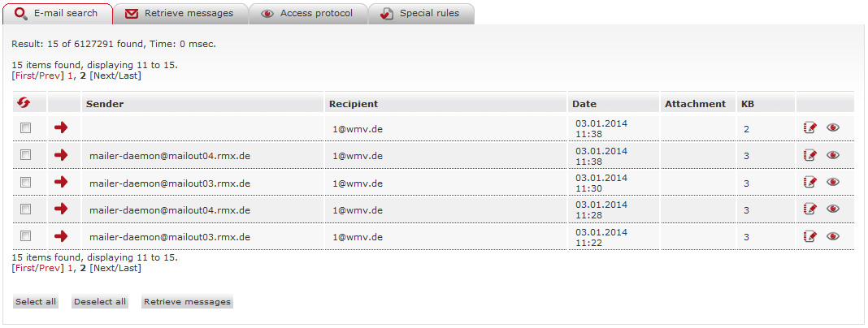Click edit note icon on second row
The height and width of the screenshot is (328, 868).
[809, 155]
